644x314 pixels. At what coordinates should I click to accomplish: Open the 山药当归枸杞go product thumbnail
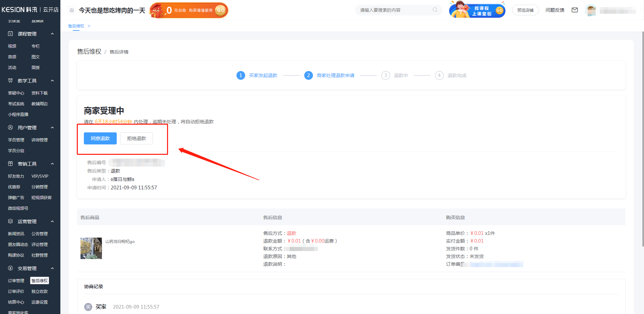tap(91, 248)
